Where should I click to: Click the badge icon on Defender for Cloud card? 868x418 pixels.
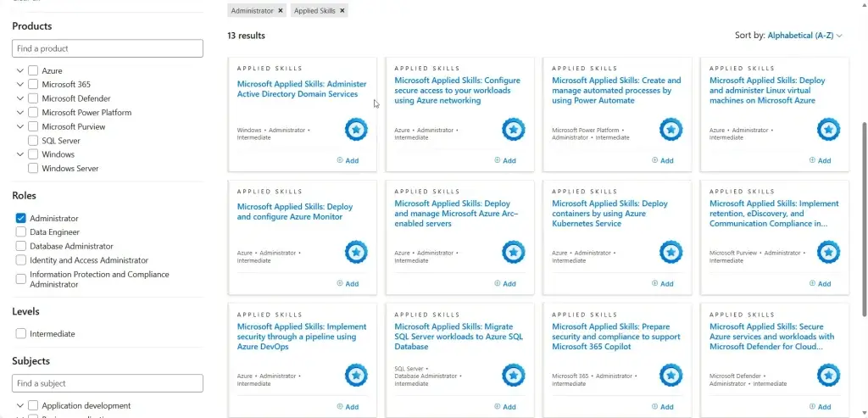(828, 376)
